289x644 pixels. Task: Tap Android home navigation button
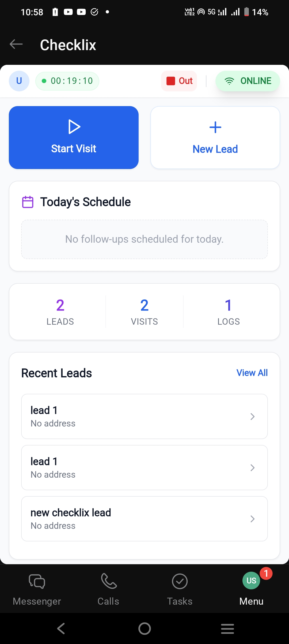(144, 628)
